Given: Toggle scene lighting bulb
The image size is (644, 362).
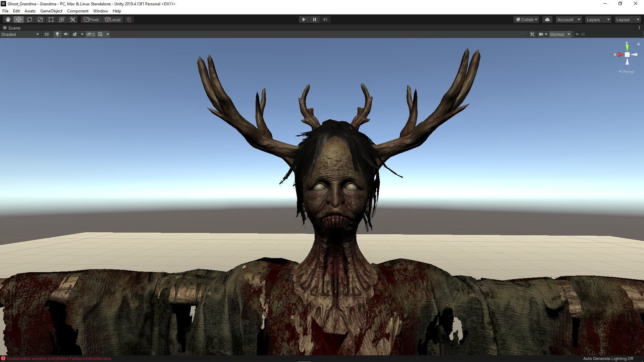Looking at the screenshot, I should click(x=57, y=34).
